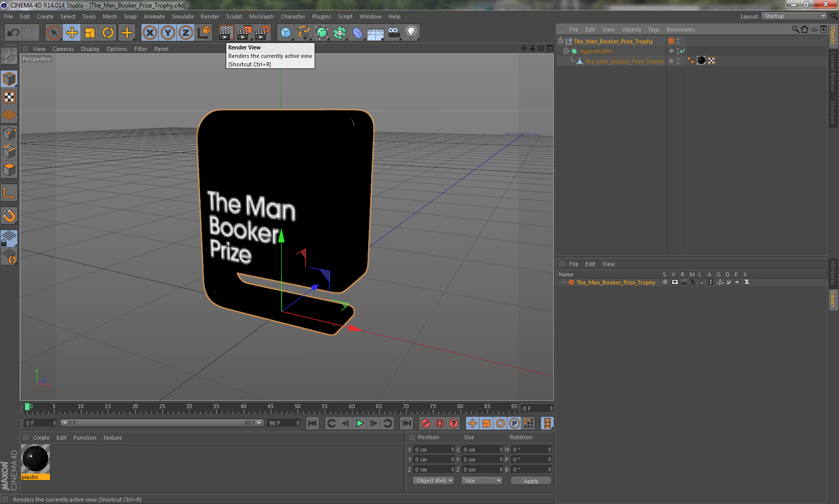Image resolution: width=839 pixels, height=504 pixels.
Task: Open Material Manager Texture menu
Action: pyautogui.click(x=112, y=438)
